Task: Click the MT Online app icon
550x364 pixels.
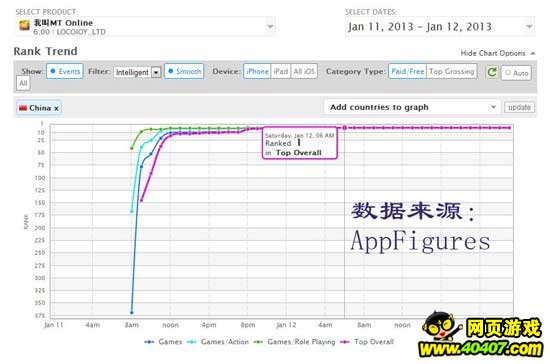Action: coord(24,25)
